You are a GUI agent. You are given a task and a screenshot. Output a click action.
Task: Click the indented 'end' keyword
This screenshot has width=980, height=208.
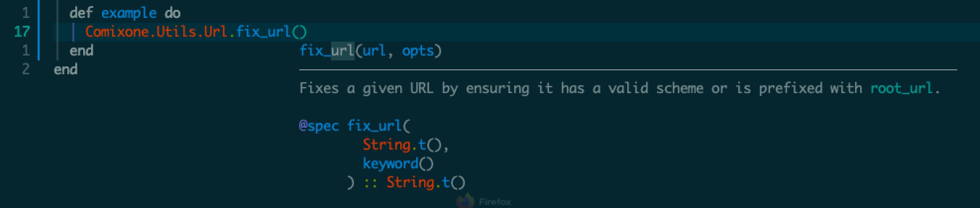(x=81, y=51)
